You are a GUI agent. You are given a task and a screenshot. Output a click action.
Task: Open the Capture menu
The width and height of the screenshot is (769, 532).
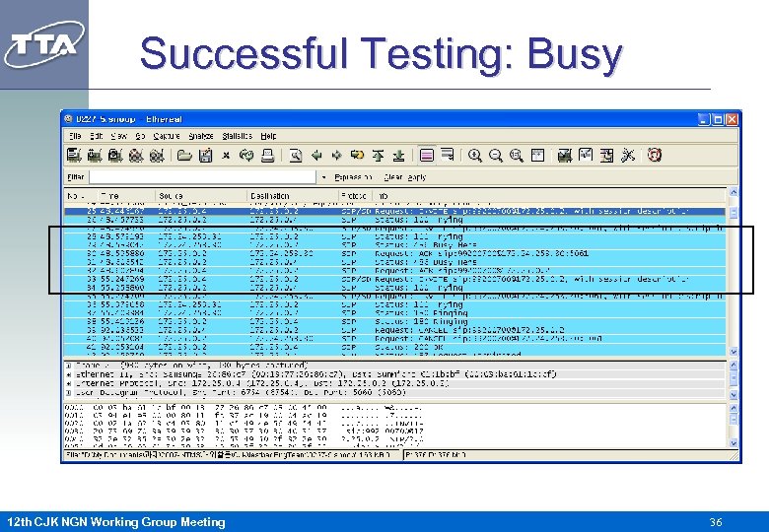[x=167, y=136]
